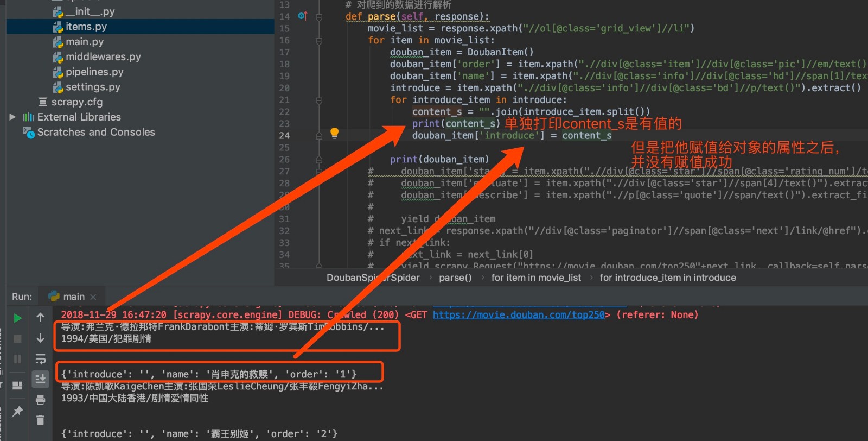868x441 pixels.
Task: Click parse() in the breadcrumb bar
Action: pyautogui.click(x=455, y=278)
